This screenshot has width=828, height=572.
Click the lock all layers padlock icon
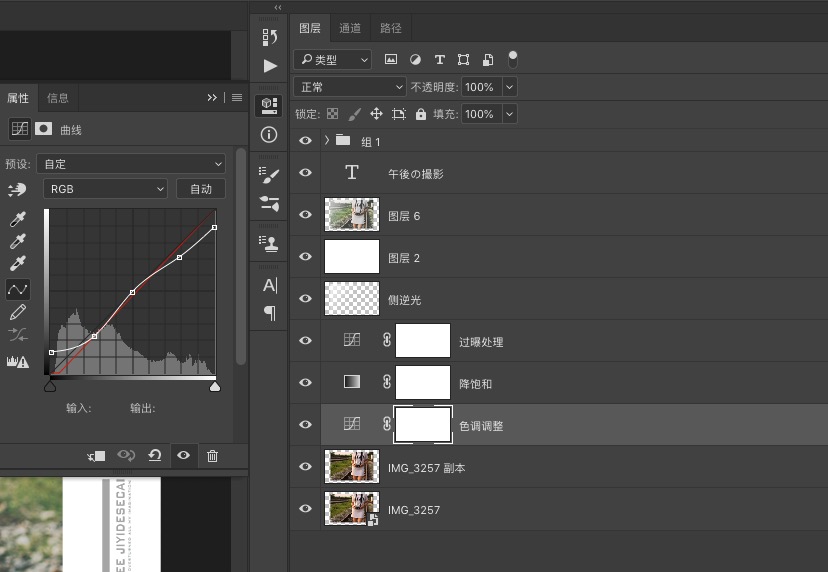(421, 114)
